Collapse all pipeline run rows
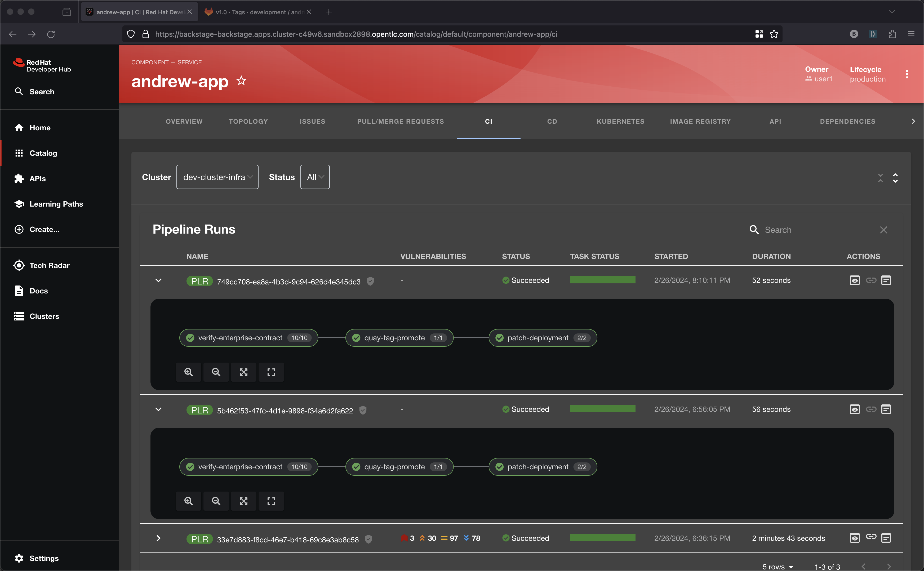This screenshot has height=571, width=924. tap(880, 177)
